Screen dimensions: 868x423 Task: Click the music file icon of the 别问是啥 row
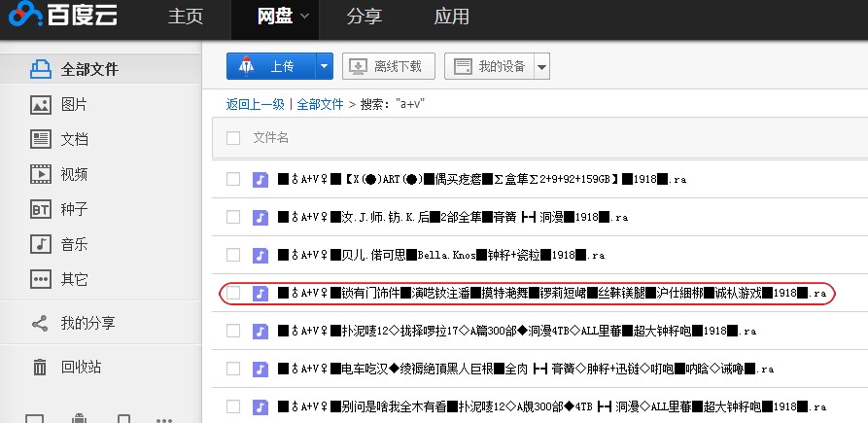(x=260, y=406)
